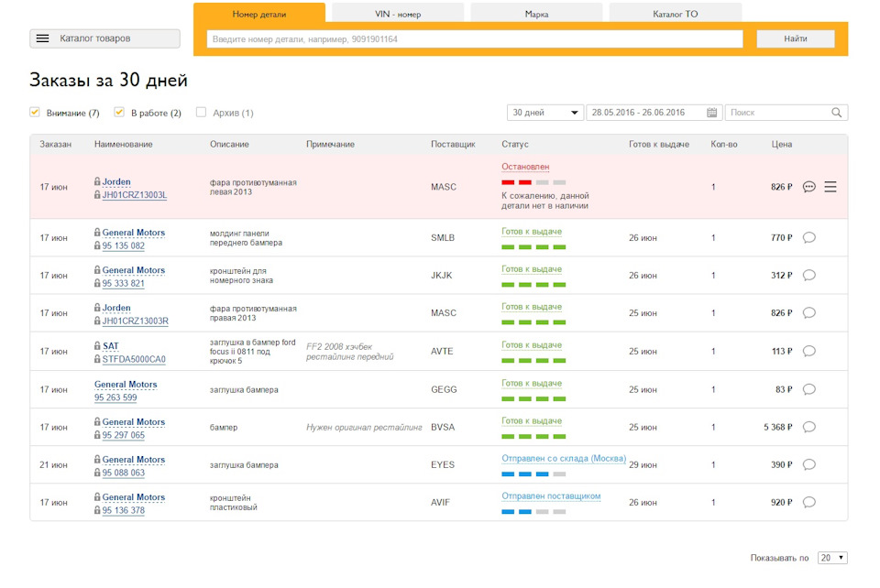Viewport: 880px width, 588px height.
Task: Click the calendar icon in date range field
Action: 712,113
